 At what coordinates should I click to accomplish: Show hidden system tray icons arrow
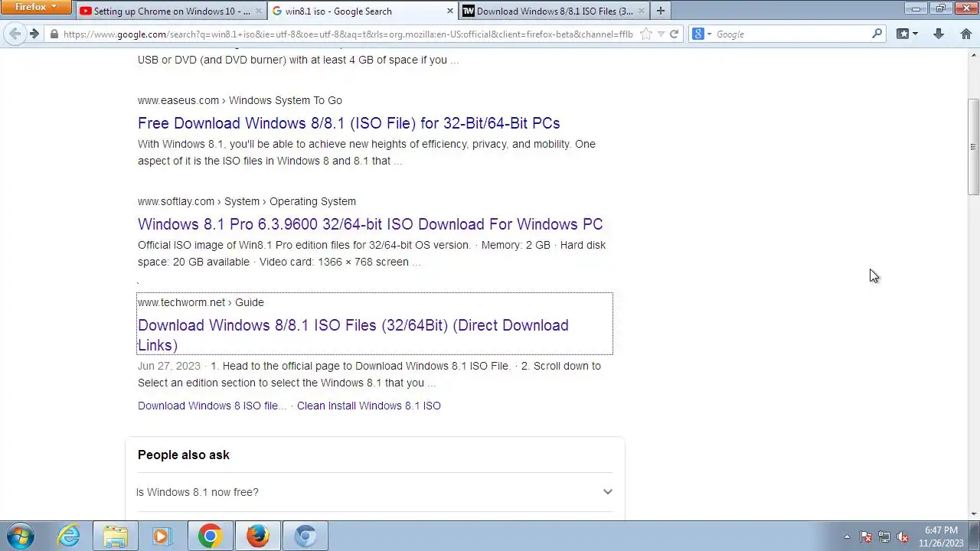[847, 536]
